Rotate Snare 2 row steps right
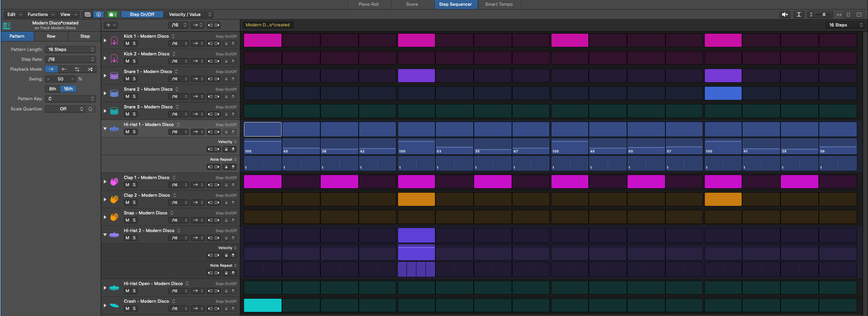The height and width of the screenshot is (316, 868). 217,96
